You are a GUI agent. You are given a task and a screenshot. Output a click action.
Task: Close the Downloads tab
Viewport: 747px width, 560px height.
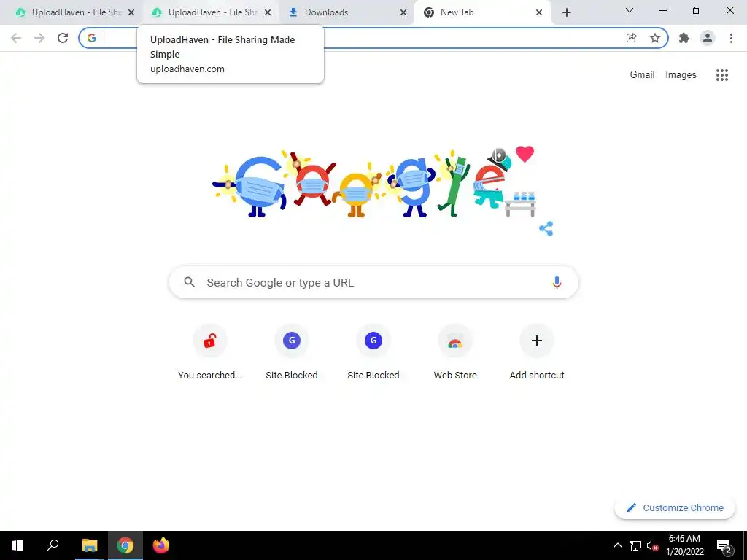click(403, 12)
